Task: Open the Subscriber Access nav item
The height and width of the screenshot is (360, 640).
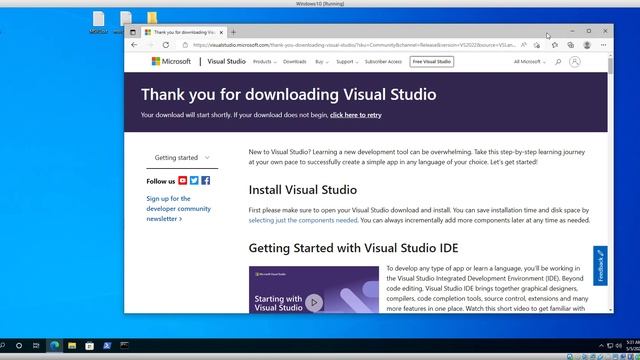Action: tap(383, 62)
